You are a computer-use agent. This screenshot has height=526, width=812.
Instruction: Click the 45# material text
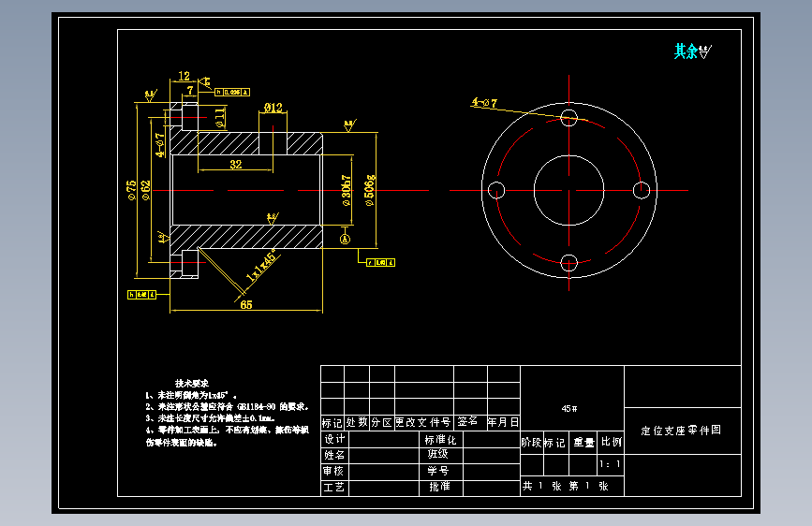(x=569, y=408)
